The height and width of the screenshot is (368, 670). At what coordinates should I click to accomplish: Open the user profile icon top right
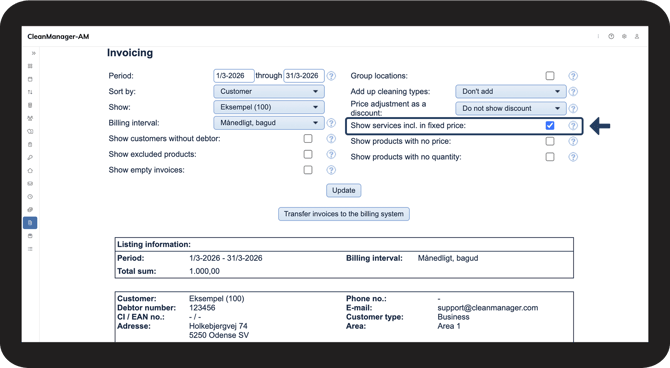coord(637,36)
